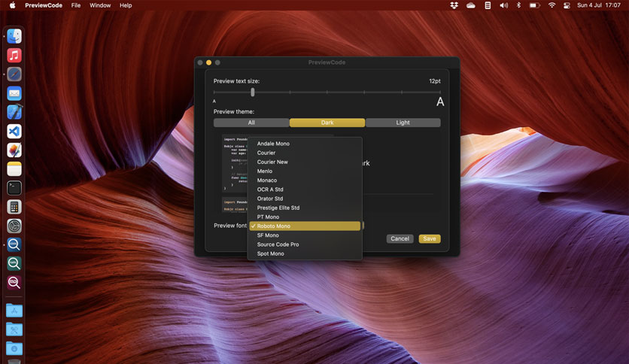Click the green magnifier Dock icon
Screen dimensions: 629x364
click(14, 264)
